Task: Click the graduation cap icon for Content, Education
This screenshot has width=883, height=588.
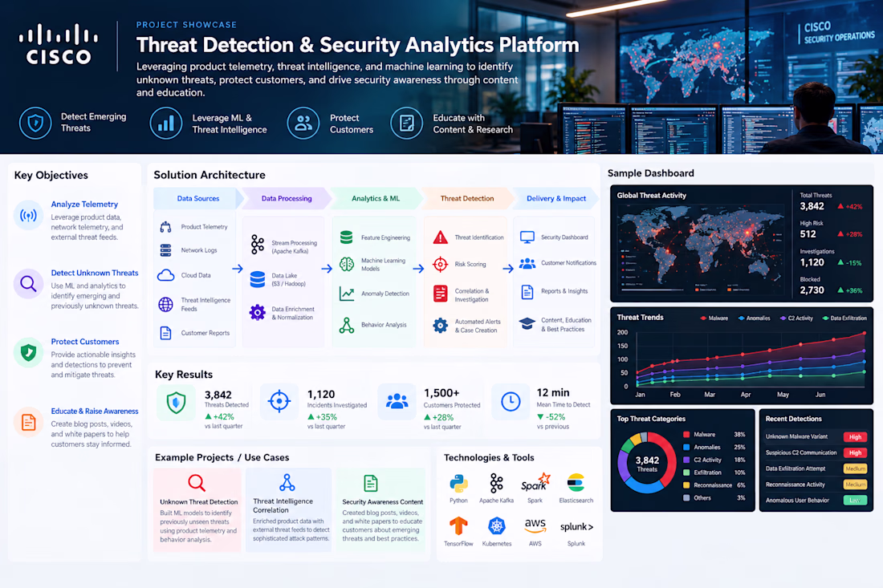Action: (527, 323)
